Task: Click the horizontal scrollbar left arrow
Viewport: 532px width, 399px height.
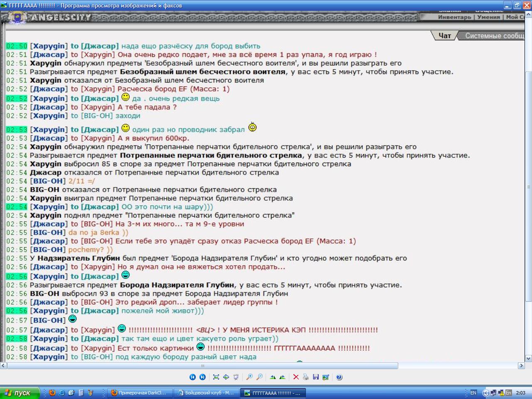Action: [3, 366]
